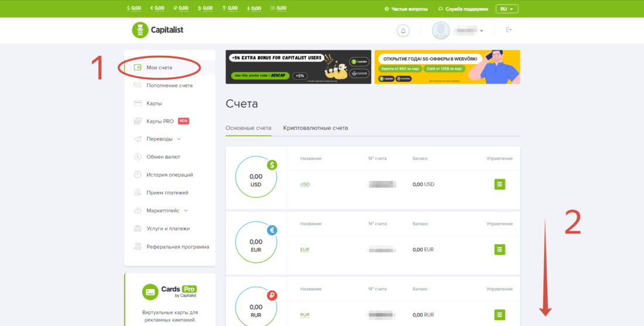644x326 pixels.
Task: Click the paper plane icon beside Переводы
Action: 138,139
